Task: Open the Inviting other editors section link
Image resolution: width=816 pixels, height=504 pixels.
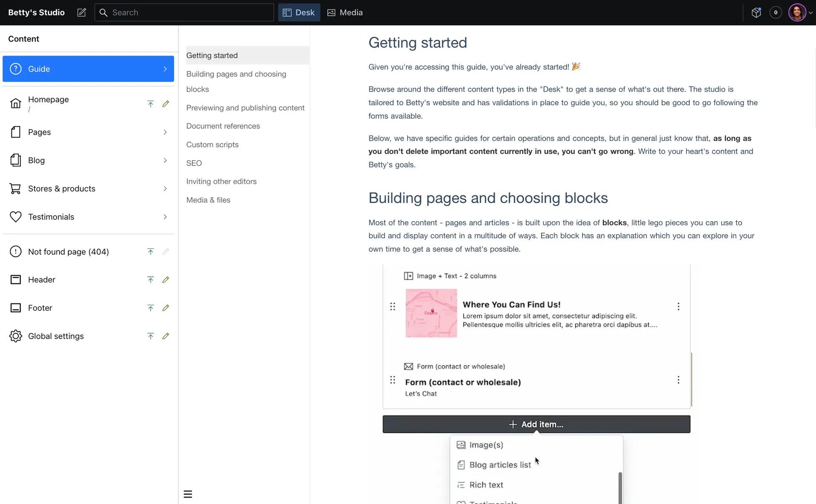Action: [x=221, y=181]
